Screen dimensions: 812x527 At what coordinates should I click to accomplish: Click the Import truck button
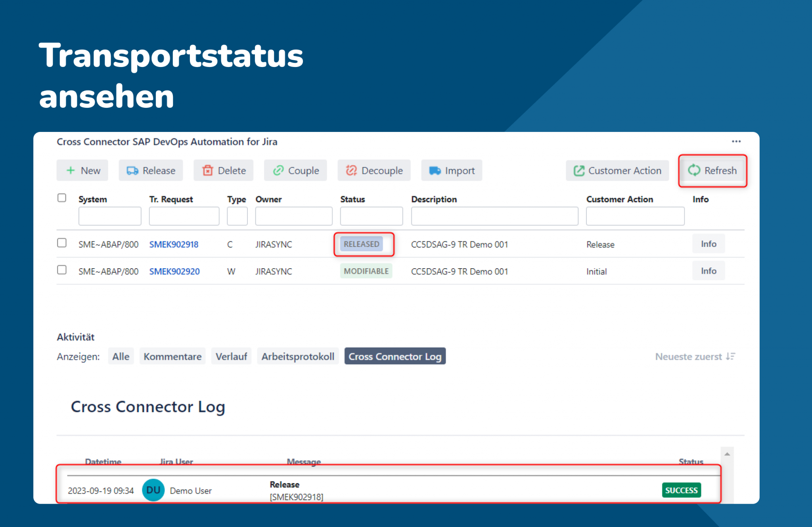tap(452, 170)
